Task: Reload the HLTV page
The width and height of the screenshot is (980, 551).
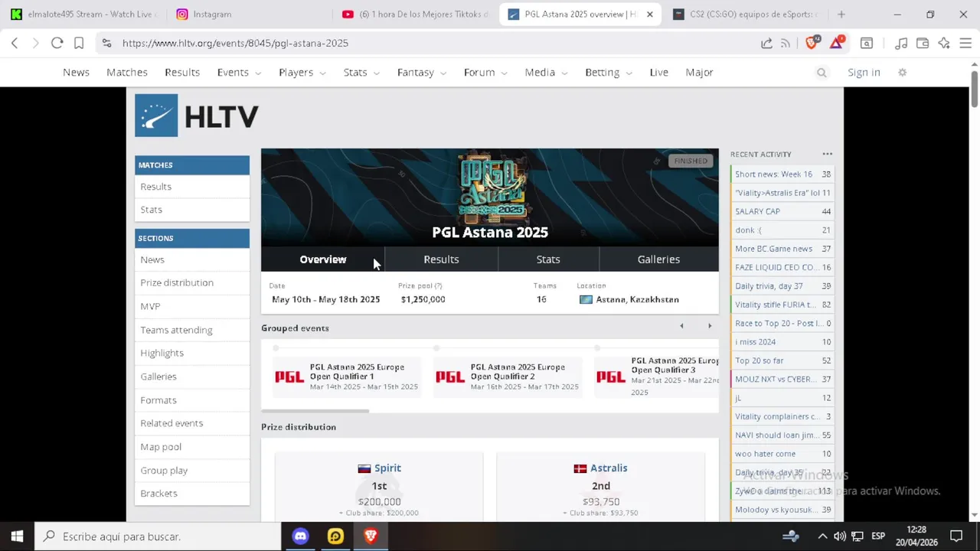Action: coord(57,43)
